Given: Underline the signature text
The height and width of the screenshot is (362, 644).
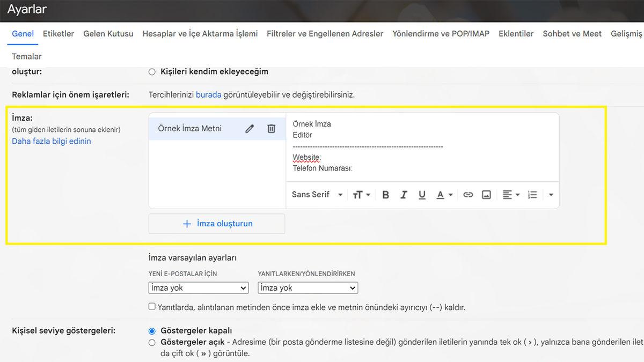Looking at the screenshot, I should point(422,195).
